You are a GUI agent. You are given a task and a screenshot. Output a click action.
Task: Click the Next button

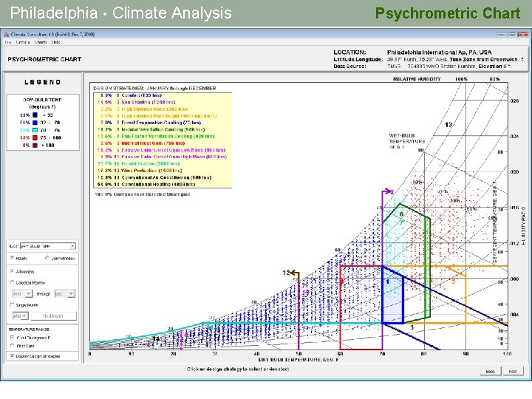pyautogui.click(x=513, y=372)
